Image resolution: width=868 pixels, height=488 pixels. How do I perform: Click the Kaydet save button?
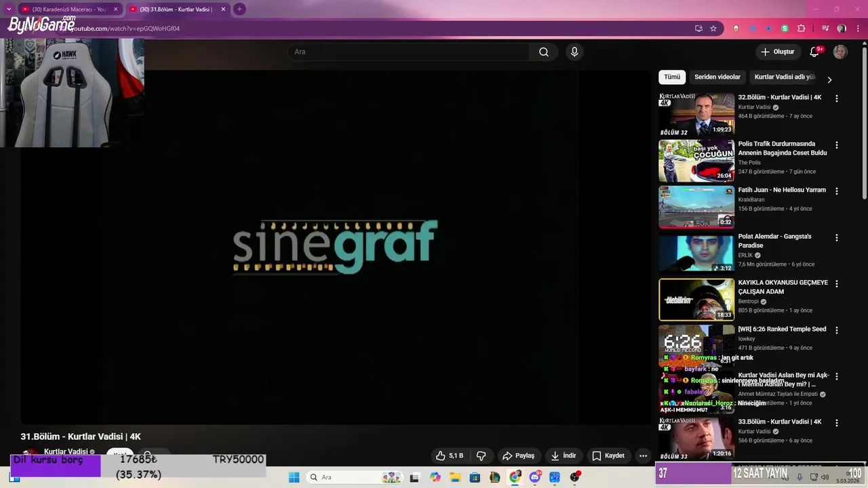pyautogui.click(x=608, y=456)
